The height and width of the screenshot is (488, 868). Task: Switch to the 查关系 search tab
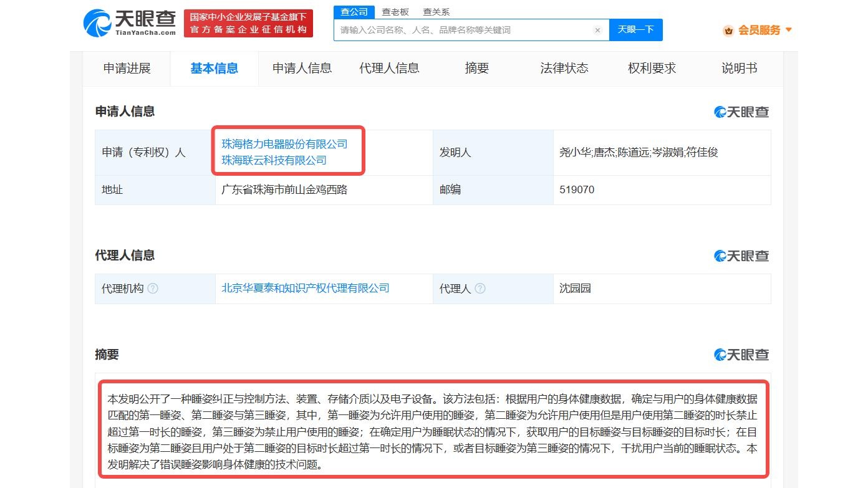[x=435, y=11]
